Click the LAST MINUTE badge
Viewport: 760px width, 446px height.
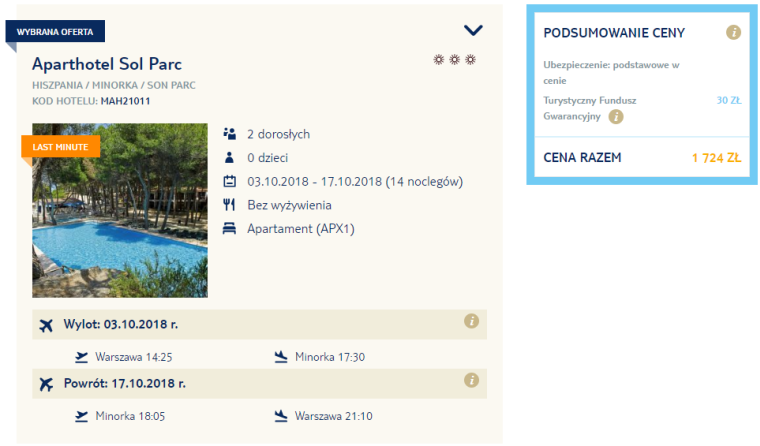pos(61,147)
